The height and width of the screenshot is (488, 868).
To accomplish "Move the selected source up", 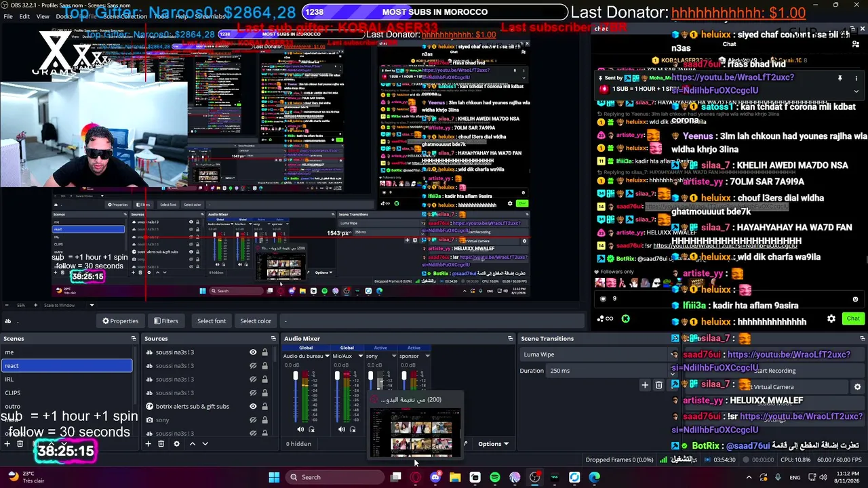I will pos(192,444).
